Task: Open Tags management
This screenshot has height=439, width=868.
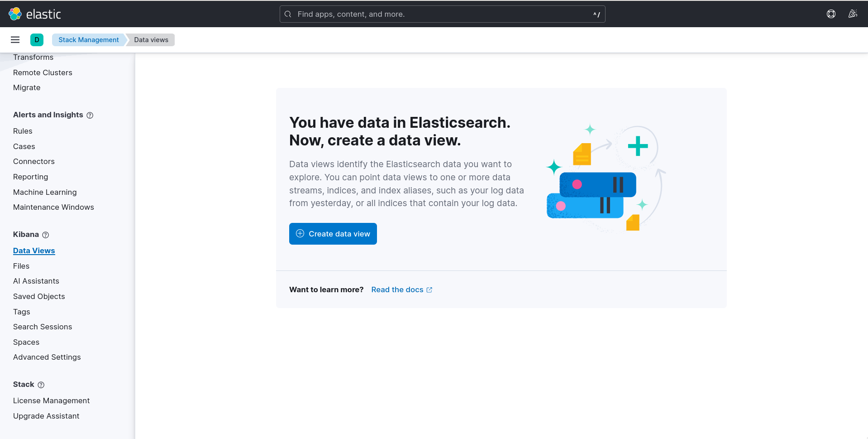Action: click(x=22, y=312)
